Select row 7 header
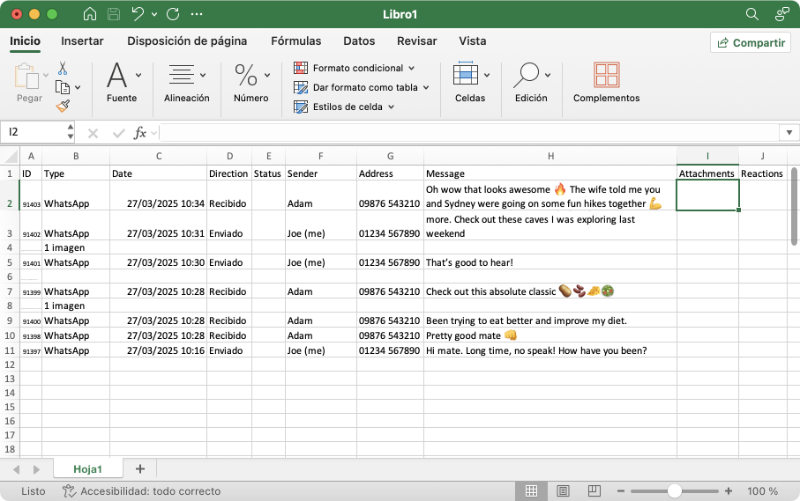The image size is (800, 501). (10, 291)
